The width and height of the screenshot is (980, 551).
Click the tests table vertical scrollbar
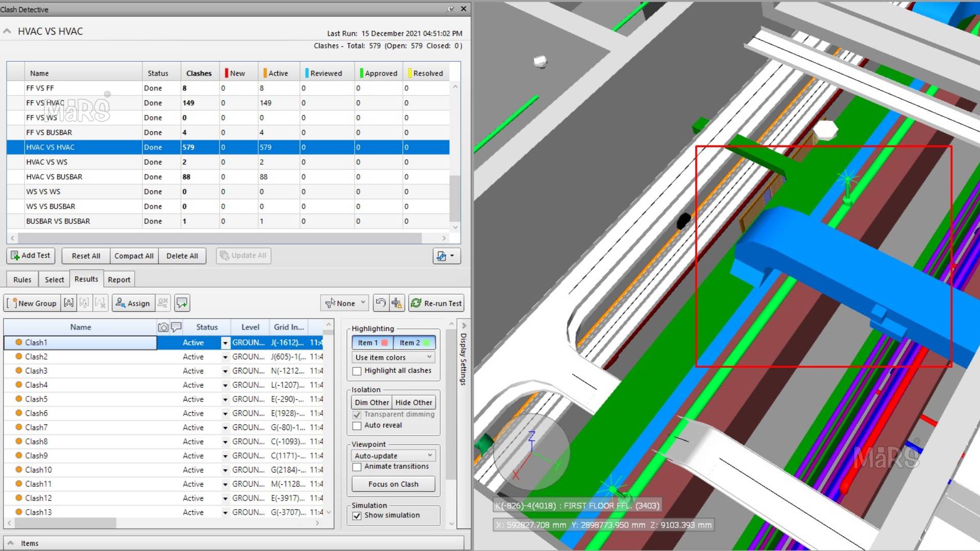click(455, 198)
